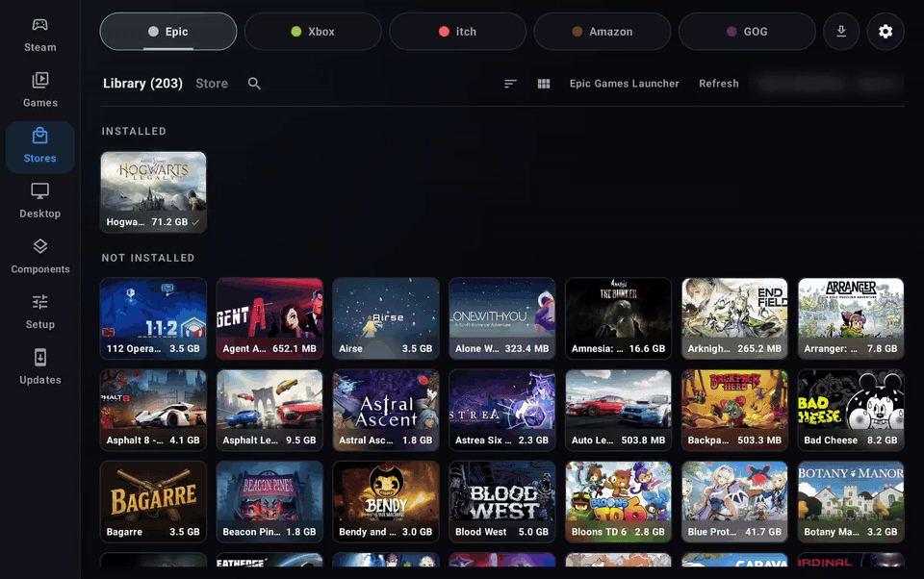
Task: Select the Astrea Six game card
Action: coord(502,410)
